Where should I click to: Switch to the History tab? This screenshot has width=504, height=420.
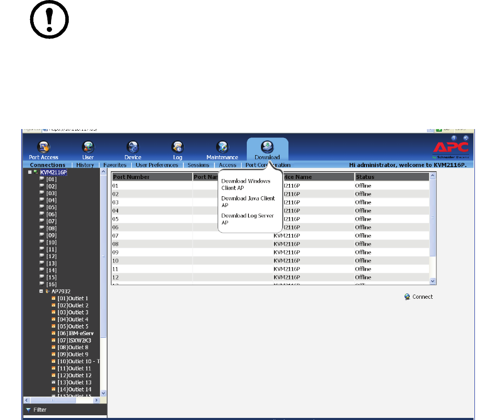point(85,165)
